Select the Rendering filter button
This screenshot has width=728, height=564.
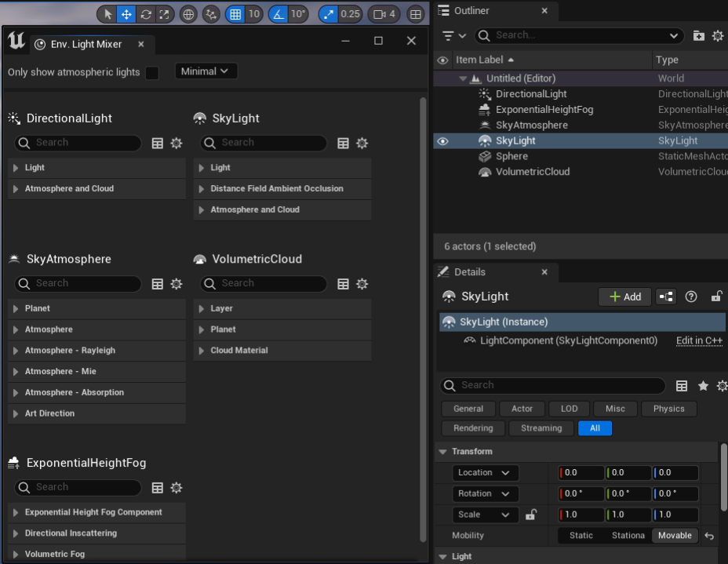tap(473, 428)
